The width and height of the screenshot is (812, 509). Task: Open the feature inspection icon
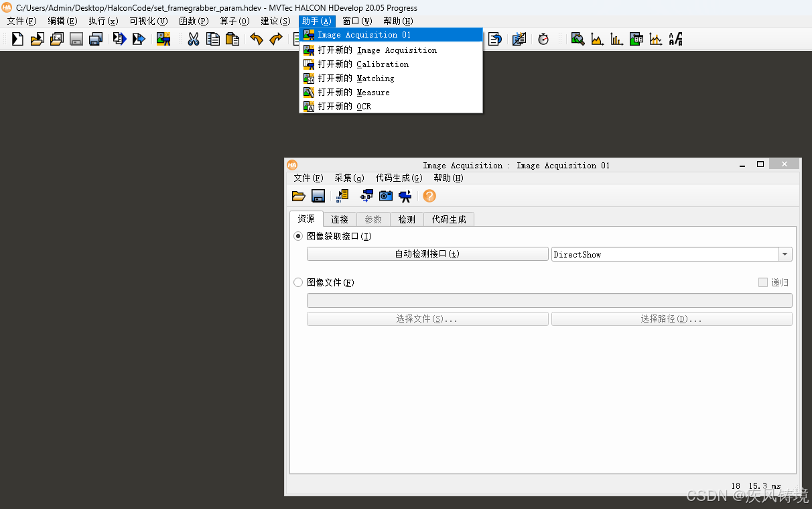[636, 39]
